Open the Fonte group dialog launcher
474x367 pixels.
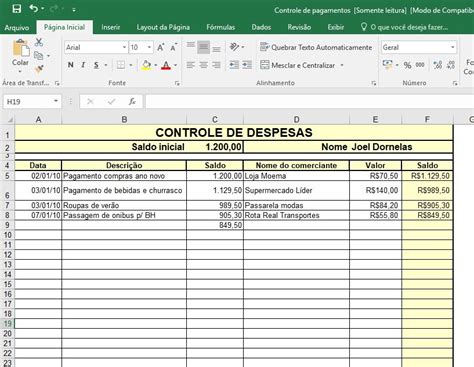[177, 83]
